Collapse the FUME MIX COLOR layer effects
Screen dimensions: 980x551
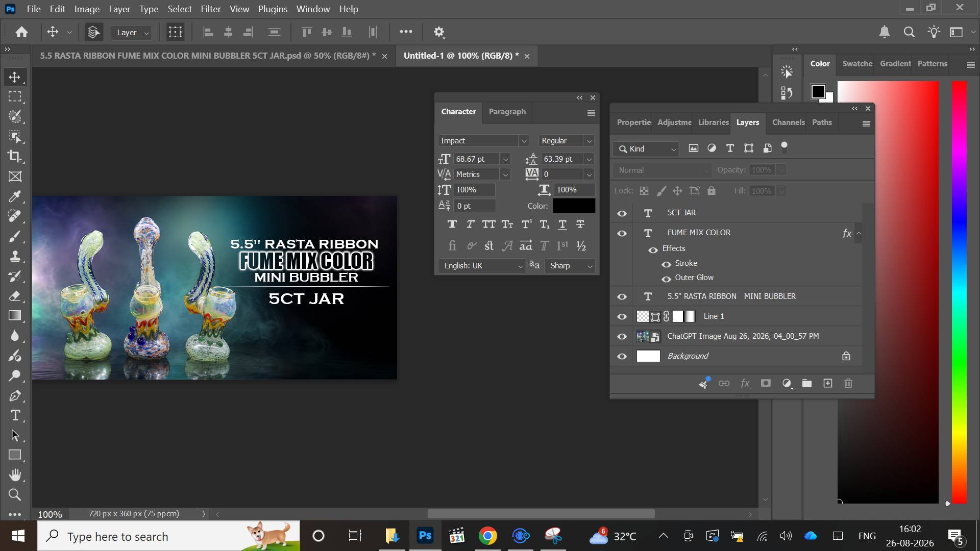click(x=859, y=233)
